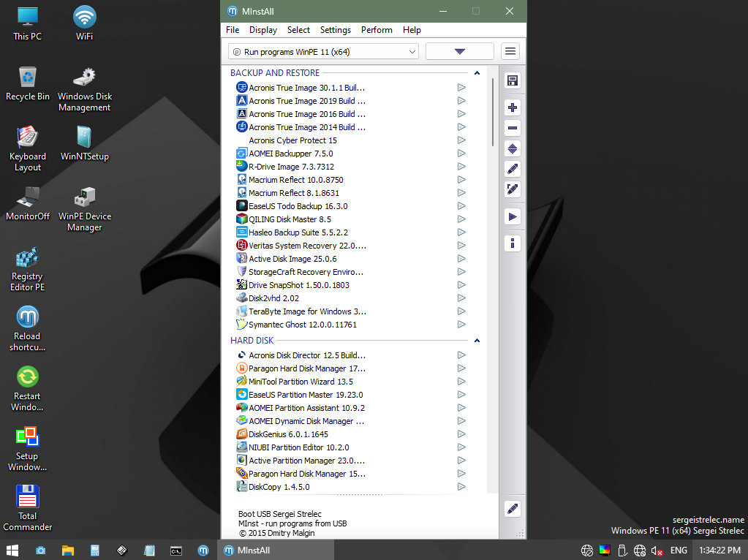Run MiniTool Partition Wizard via arrow
This screenshot has height=560, width=748.
461,381
